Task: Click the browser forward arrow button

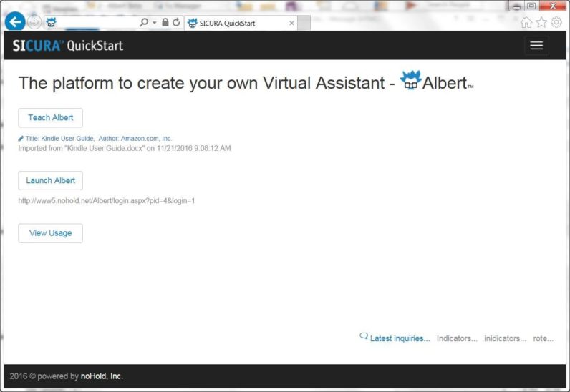Action: pyautogui.click(x=34, y=22)
